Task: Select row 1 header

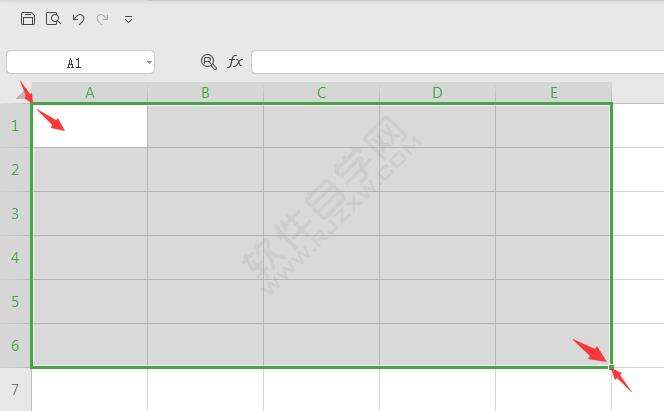Action: tap(15, 125)
